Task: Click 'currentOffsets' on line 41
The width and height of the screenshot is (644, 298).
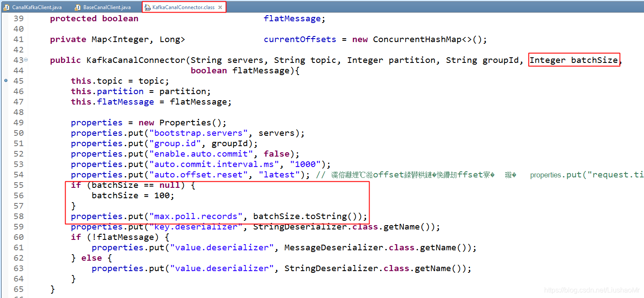Action: point(300,39)
